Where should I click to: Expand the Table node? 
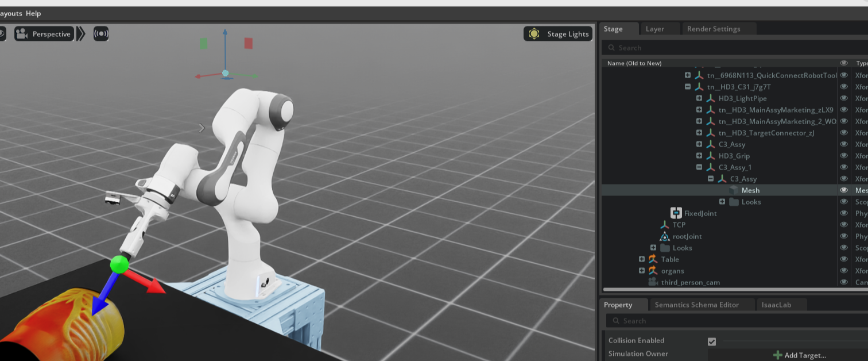click(x=642, y=259)
